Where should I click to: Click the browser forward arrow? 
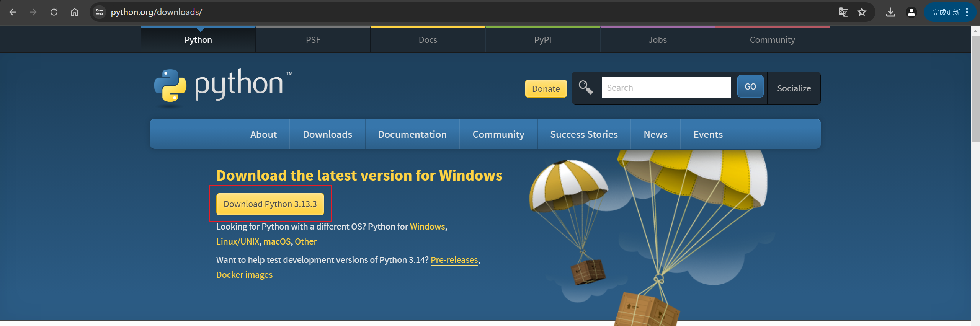coord(33,12)
